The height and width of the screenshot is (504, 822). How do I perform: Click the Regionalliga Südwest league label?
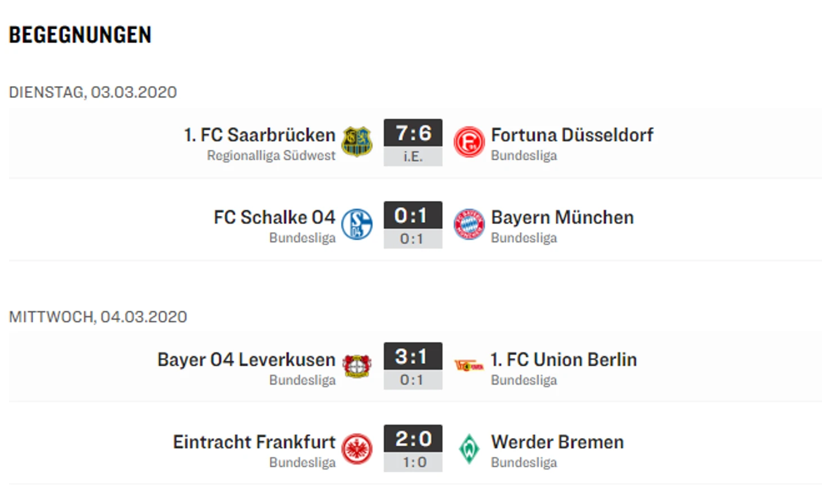click(x=271, y=155)
